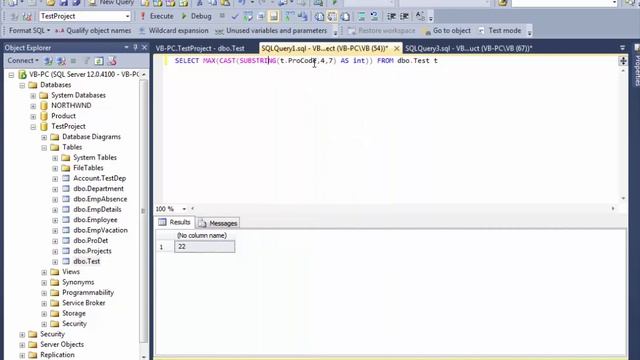Click the editor split-window icon at top right
Viewport: 640px width, 360px height.
[x=623, y=61]
